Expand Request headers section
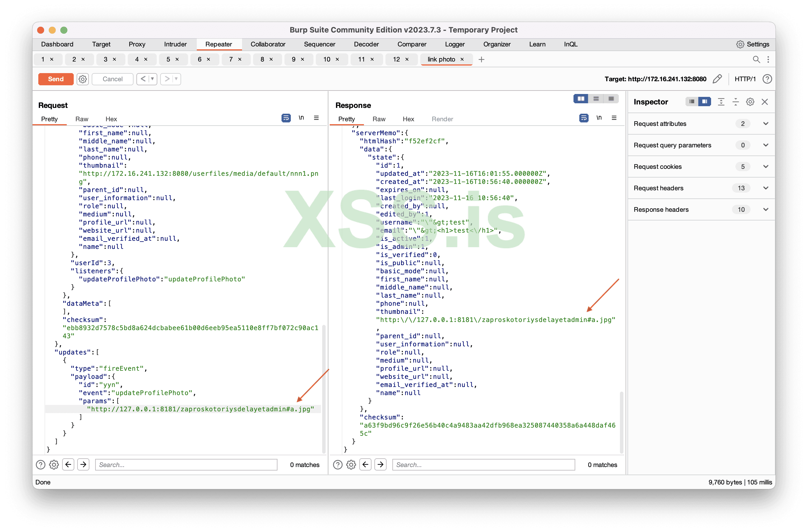This screenshot has width=808, height=532. click(766, 188)
